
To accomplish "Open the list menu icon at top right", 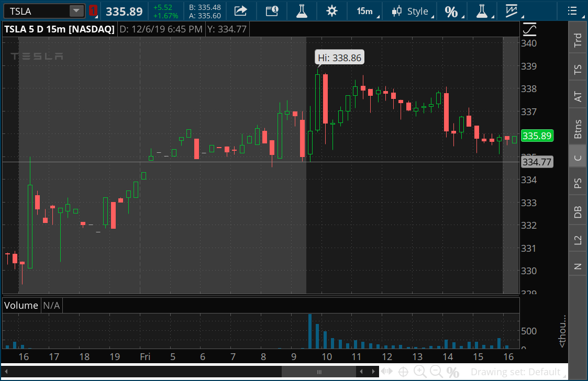I will (572, 11).
